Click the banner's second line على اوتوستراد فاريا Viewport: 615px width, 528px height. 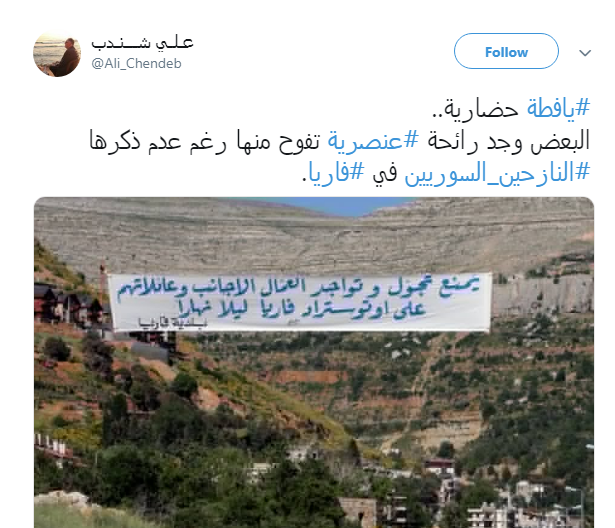pos(302,309)
